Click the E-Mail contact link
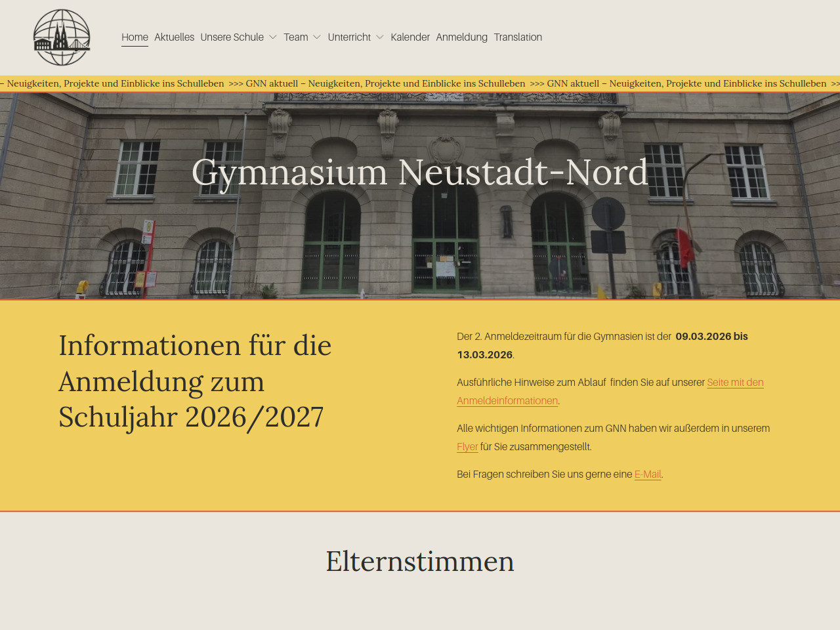 [647, 474]
